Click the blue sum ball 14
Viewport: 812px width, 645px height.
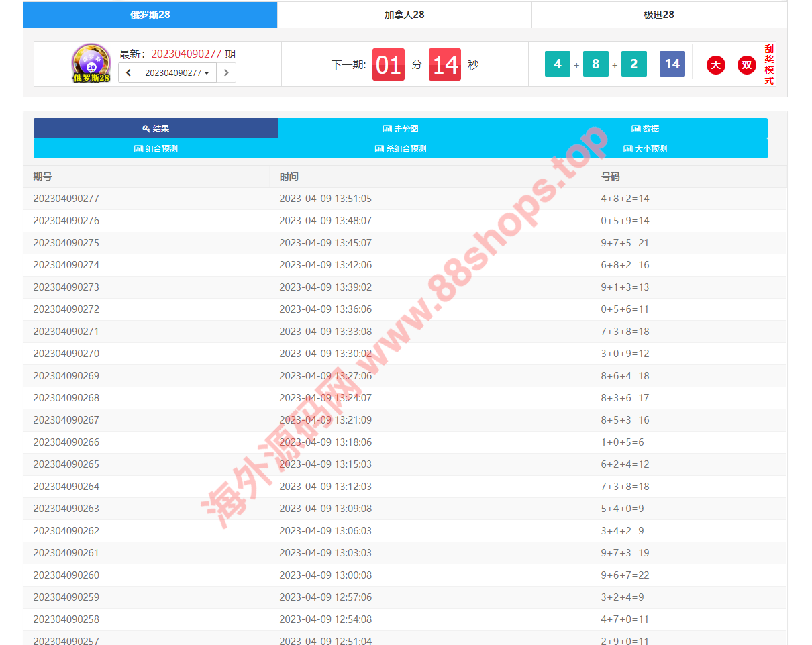[672, 64]
